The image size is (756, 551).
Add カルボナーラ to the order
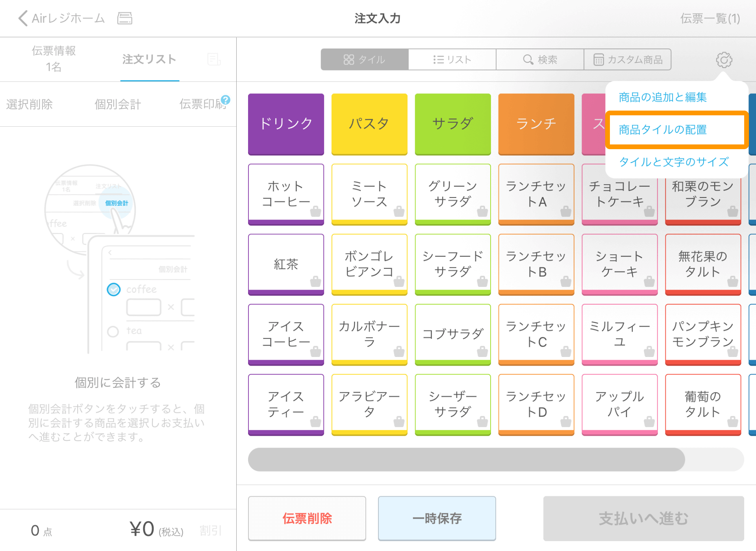pyautogui.click(x=369, y=335)
